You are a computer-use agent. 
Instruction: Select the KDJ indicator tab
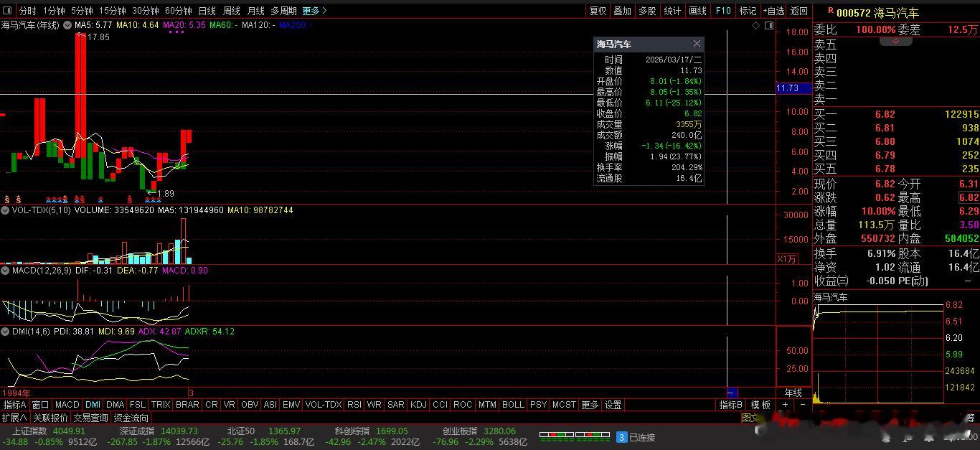419,405
